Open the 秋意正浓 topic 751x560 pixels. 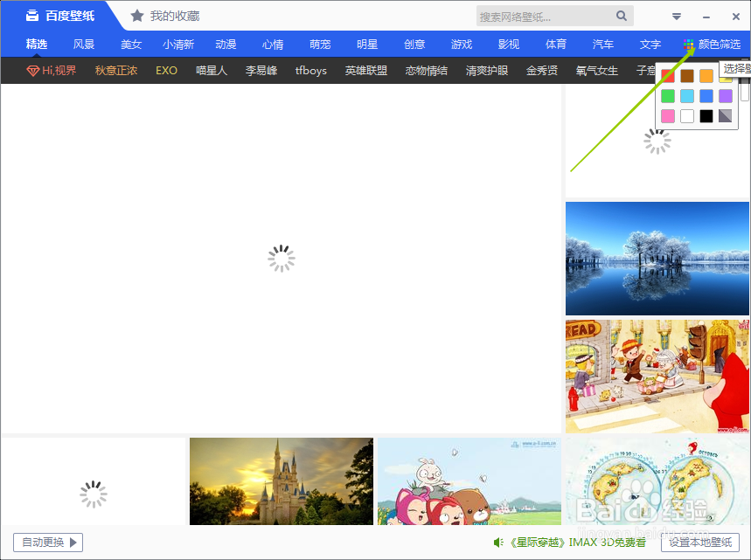pyautogui.click(x=116, y=71)
